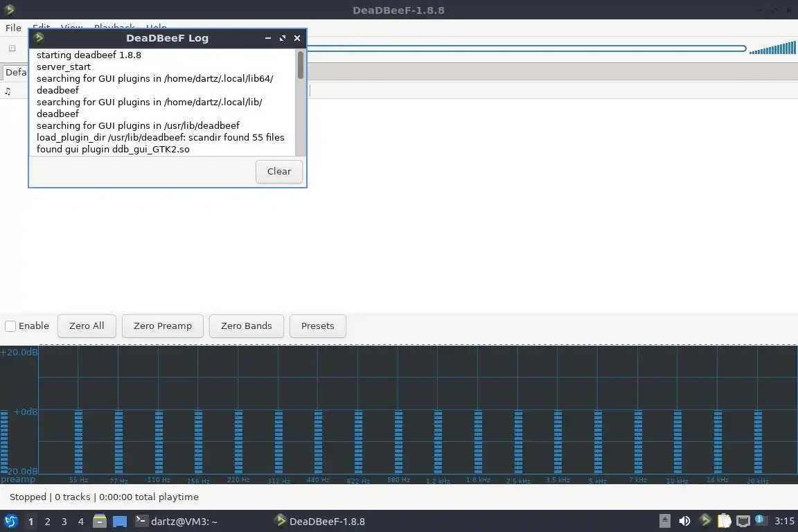The image size is (798, 532).
Task: Click the playing-status note column header
Action: tap(8, 91)
